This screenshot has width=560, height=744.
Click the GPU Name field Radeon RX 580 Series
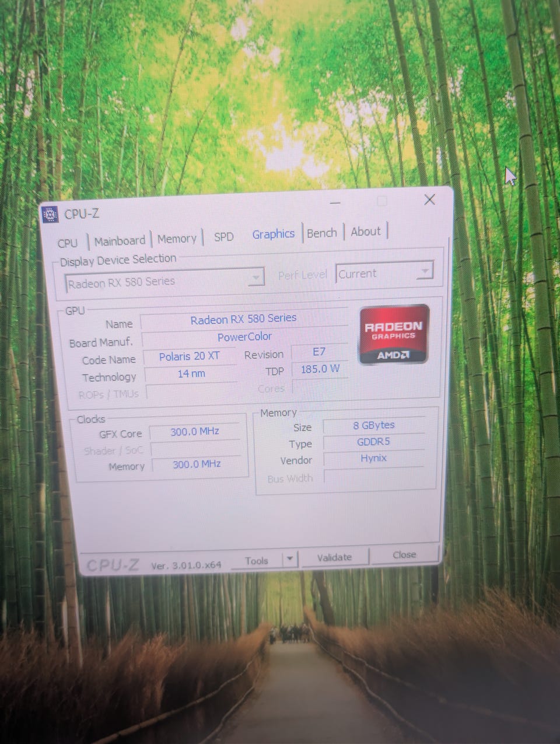pyautogui.click(x=244, y=319)
